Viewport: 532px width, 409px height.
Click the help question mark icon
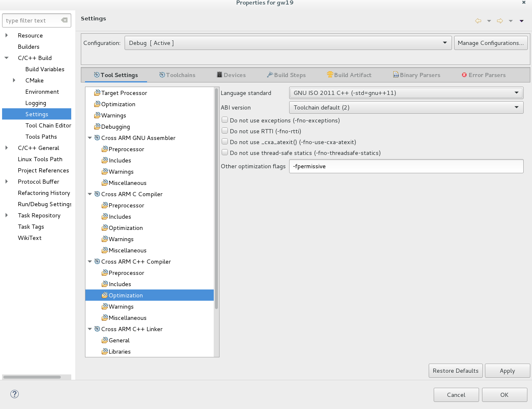(15, 394)
